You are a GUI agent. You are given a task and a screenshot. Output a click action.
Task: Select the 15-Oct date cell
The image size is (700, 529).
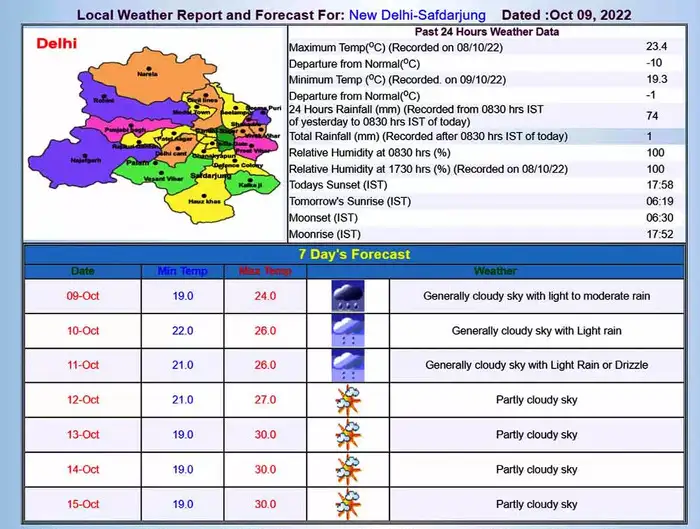pos(83,504)
